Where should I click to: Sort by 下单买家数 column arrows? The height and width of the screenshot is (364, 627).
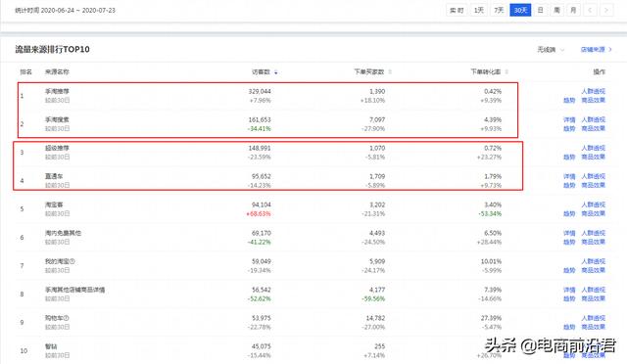(390, 72)
